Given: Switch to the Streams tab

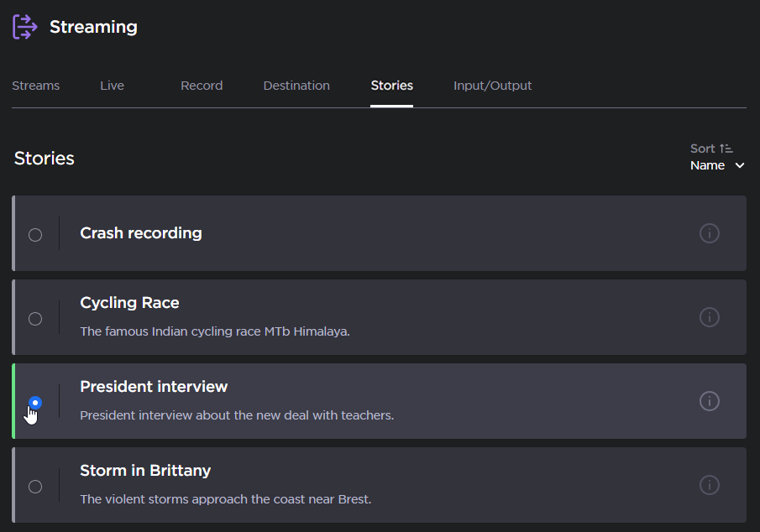Looking at the screenshot, I should 36,86.
